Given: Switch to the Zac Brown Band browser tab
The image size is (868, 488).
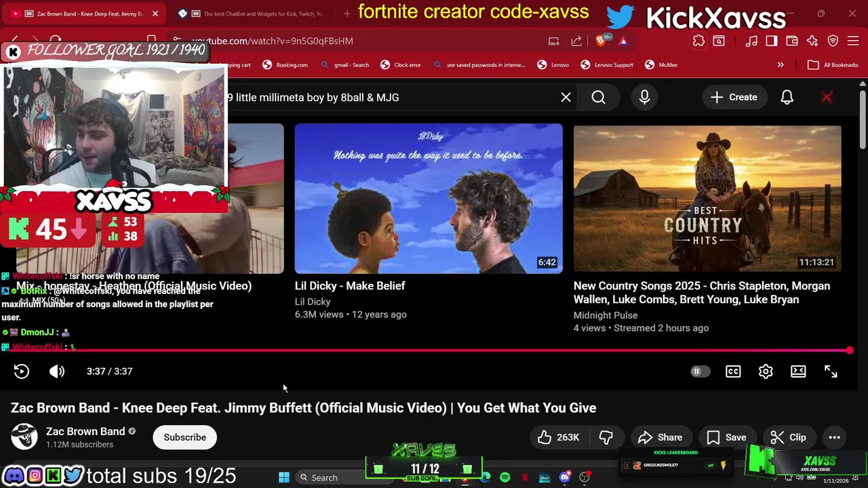Looking at the screenshot, I should 85,14.
